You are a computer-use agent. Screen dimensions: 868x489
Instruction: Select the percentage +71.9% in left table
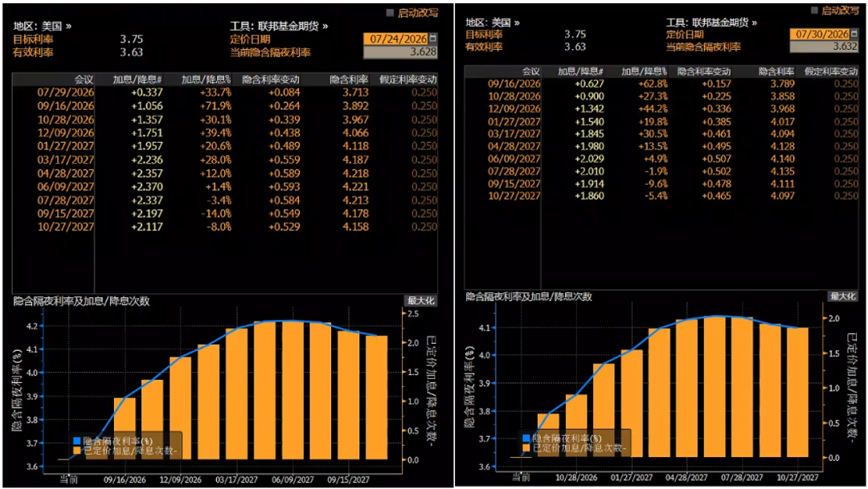[215, 106]
